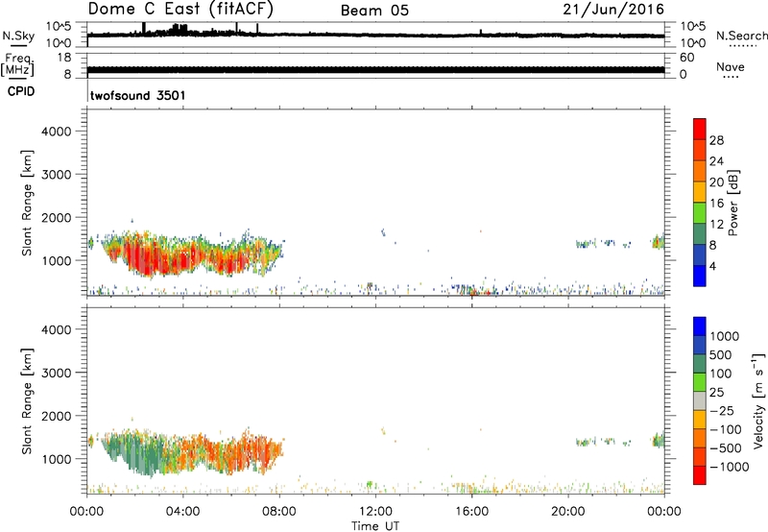This screenshot has width=768, height=532.
Task: Click the 'Nave' legend label
Action: pos(731,66)
